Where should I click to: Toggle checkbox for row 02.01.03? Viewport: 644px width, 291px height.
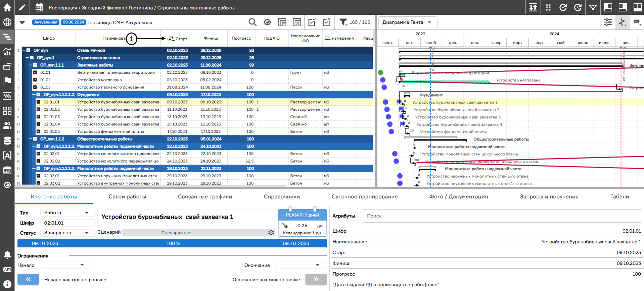click(x=38, y=117)
